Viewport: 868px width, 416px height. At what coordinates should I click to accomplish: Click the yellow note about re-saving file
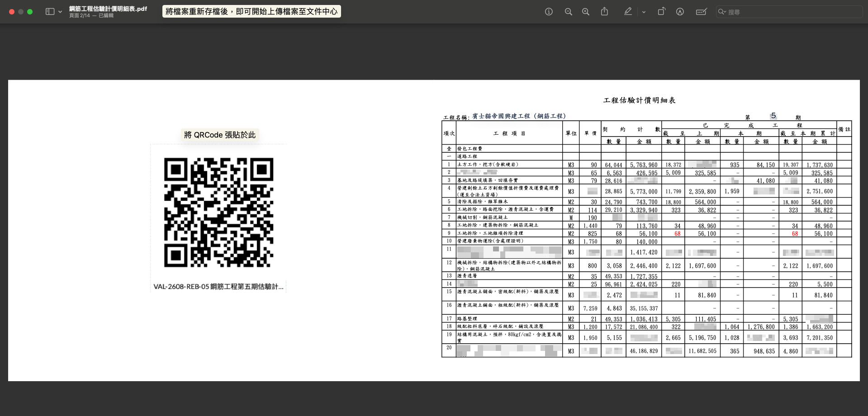click(x=251, y=11)
